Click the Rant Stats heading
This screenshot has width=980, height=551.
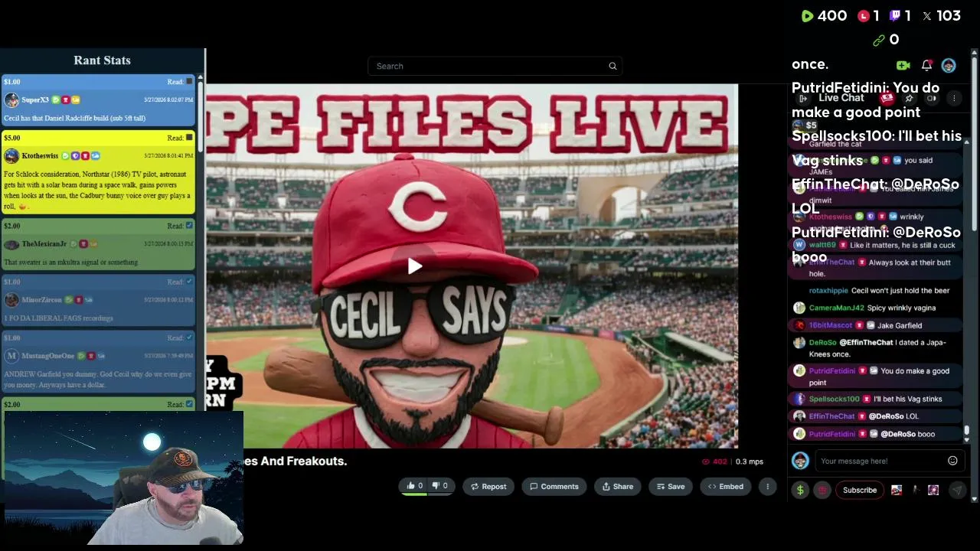pos(102,60)
